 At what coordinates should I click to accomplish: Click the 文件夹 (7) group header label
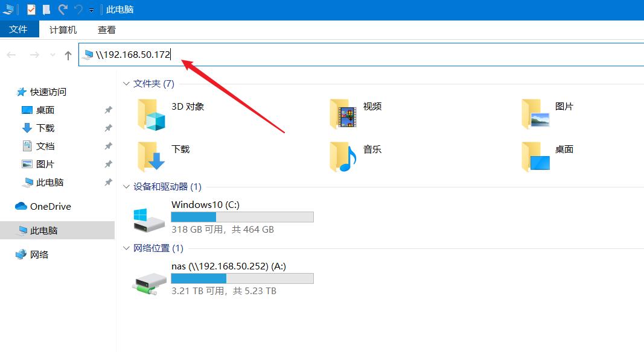click(154, 84)
